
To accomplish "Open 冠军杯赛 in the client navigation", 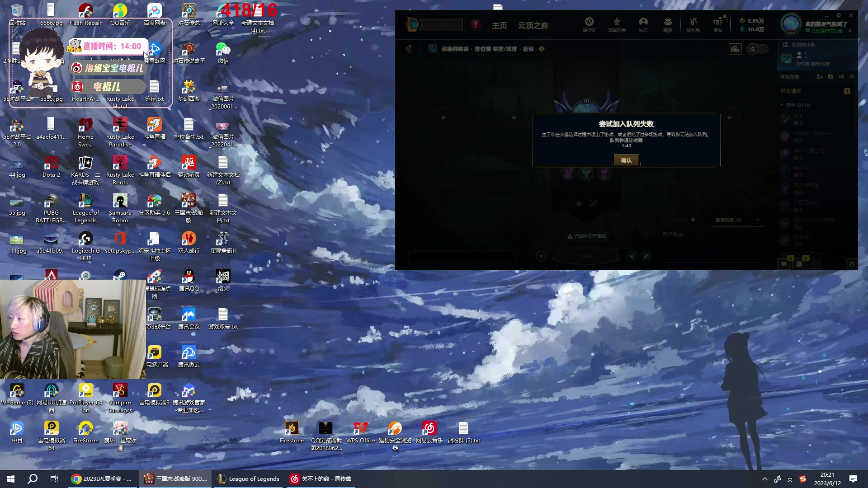I will point(617,24).
